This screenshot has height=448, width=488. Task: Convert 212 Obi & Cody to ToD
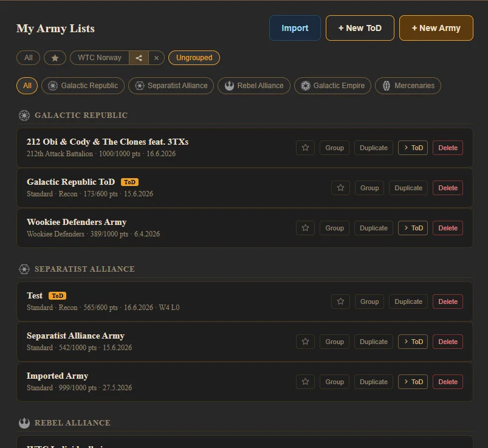413,148
